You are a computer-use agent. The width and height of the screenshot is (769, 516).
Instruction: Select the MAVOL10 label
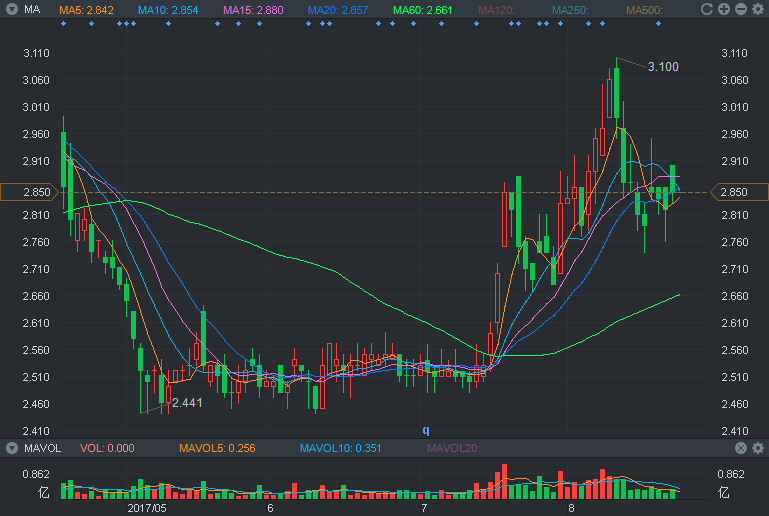[x=340, y=448]
